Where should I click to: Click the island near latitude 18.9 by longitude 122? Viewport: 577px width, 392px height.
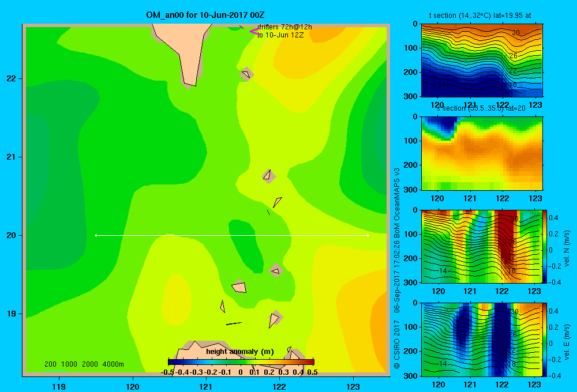tap(275, 319)
